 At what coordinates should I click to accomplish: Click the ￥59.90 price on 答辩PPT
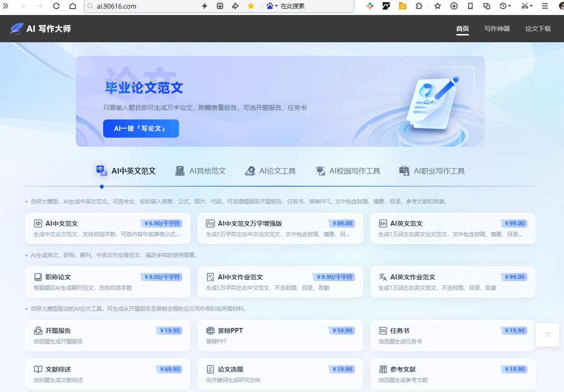click(341, 331)
